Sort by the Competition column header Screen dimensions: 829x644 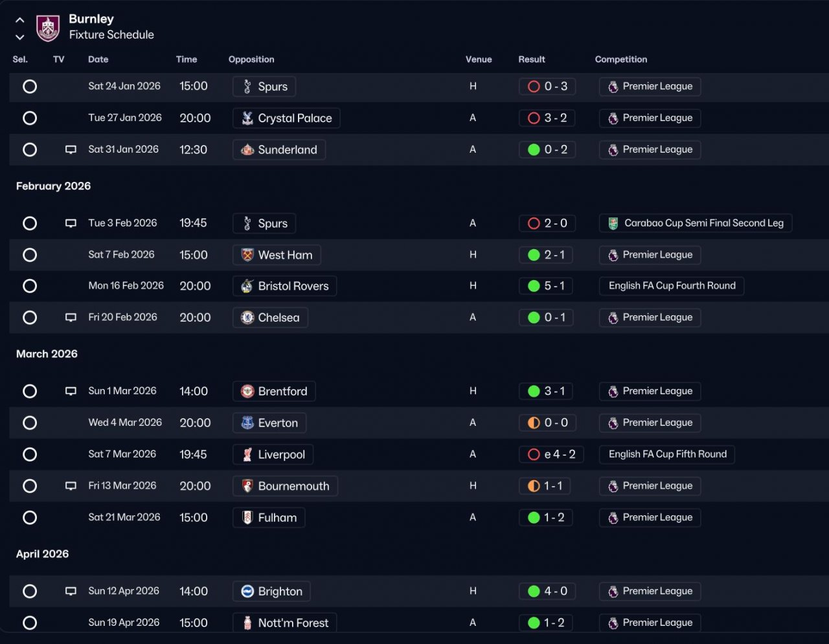click(621, 60)
